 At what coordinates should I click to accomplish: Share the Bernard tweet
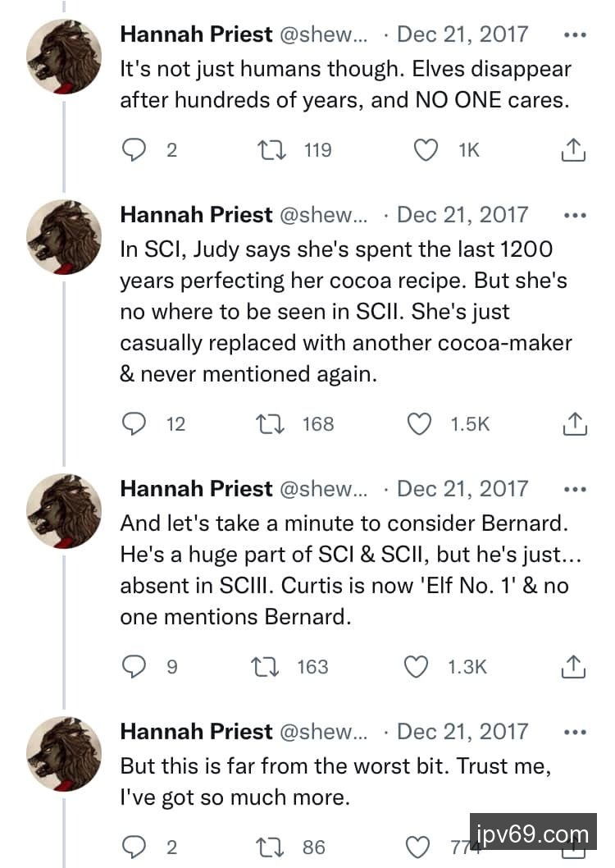pos(573,667)
